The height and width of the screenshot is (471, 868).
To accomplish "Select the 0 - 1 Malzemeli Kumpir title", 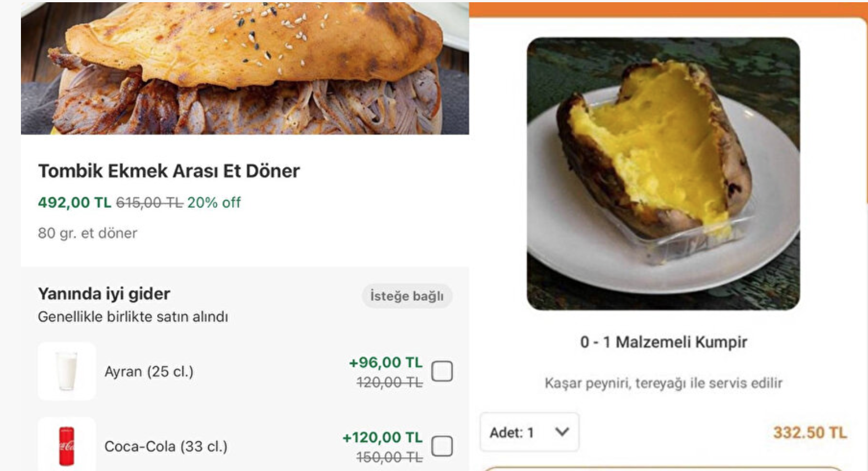I will click(663, 342).
